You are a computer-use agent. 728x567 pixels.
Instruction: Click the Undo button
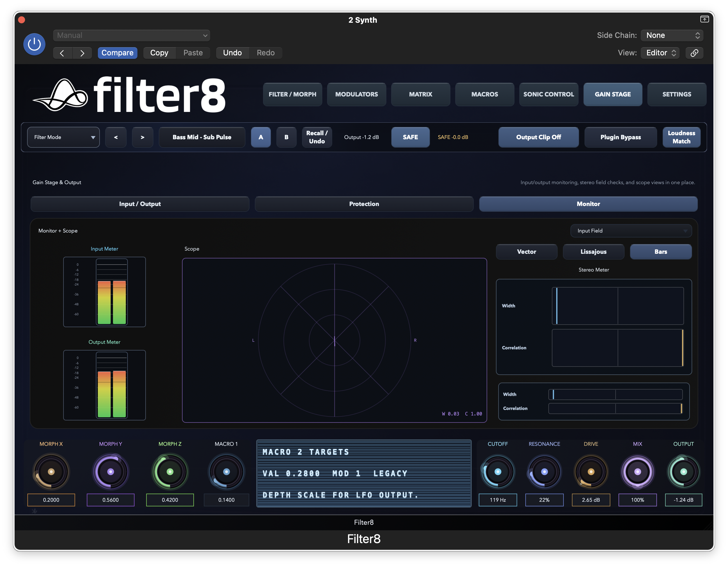[232, 53]
